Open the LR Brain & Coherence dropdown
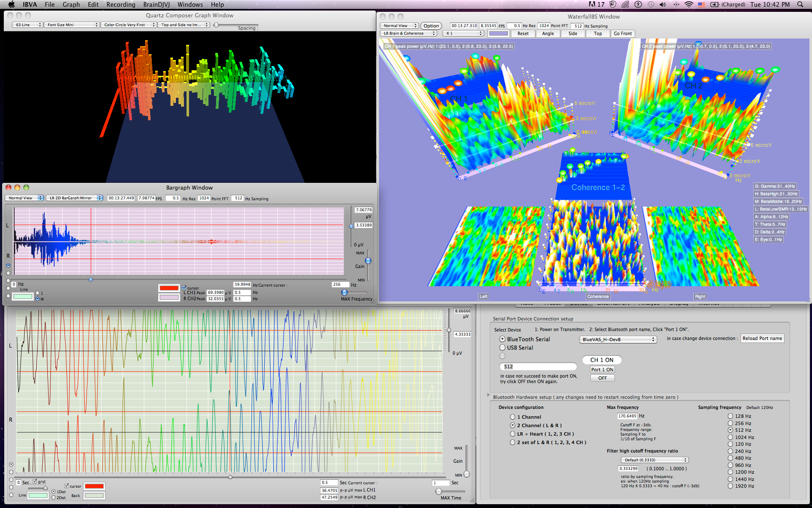This screenshot has width=812, height=508. click(x=409, y=33)
